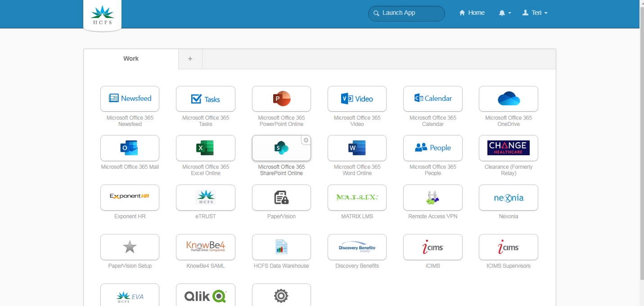644x306 pixels.
Task: Click the Launch App search field
Action: [x=406, y=13]
